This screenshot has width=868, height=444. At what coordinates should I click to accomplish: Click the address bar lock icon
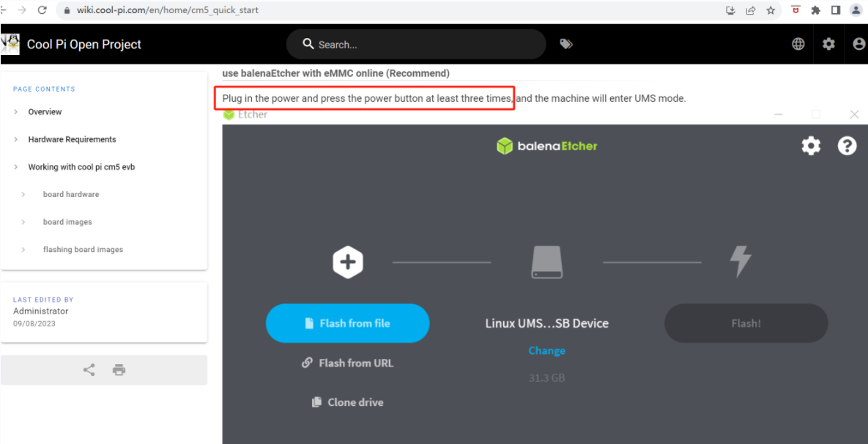[67, 10]
